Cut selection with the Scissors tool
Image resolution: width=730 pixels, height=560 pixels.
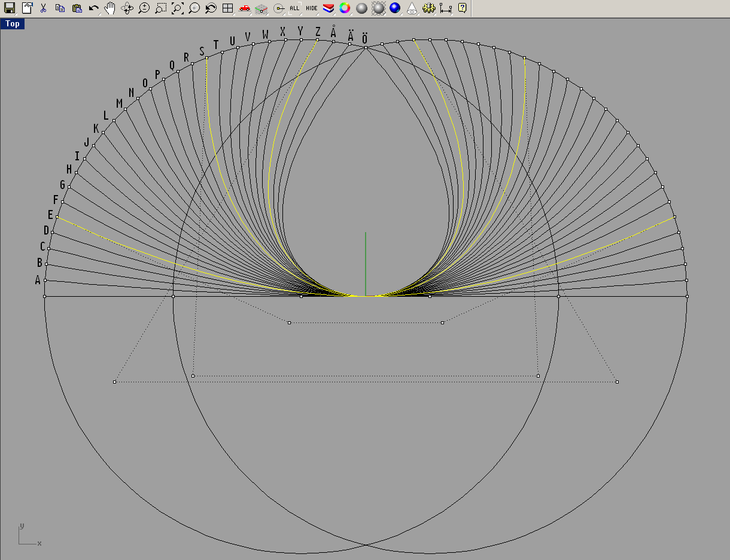(x=42, y=8)
